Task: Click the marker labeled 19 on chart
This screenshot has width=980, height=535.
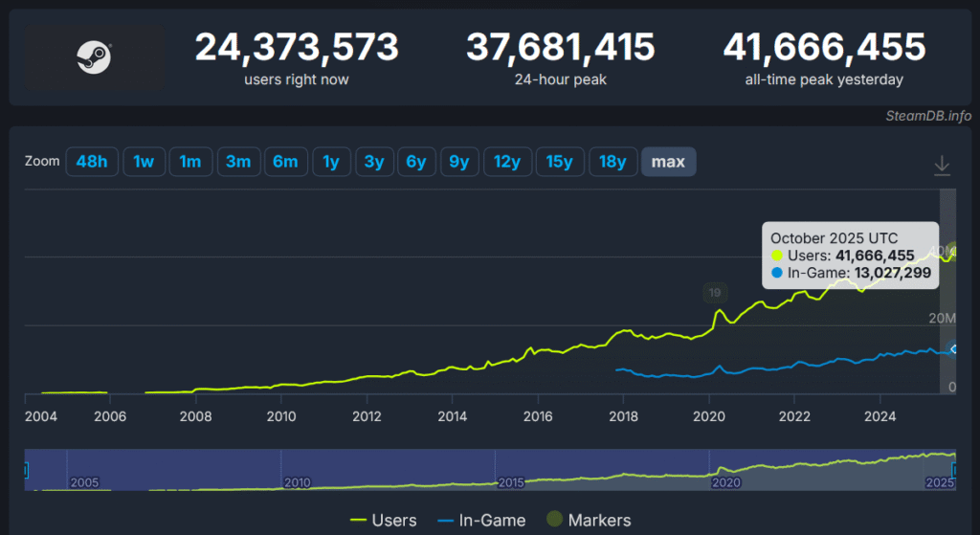Action: click(714, 293)
